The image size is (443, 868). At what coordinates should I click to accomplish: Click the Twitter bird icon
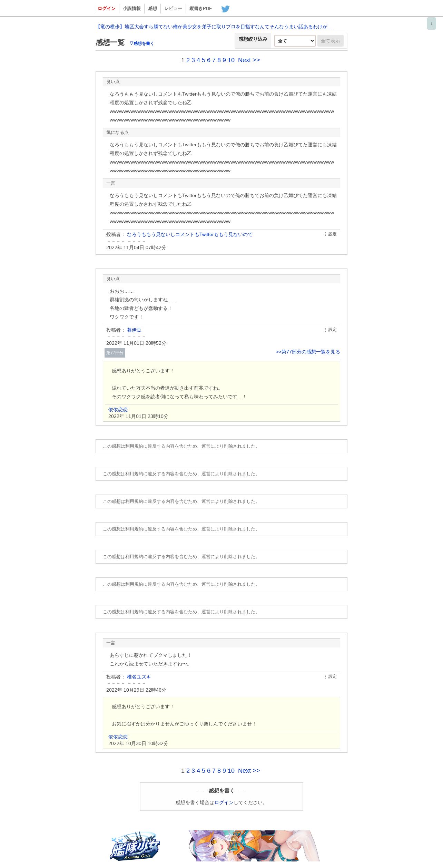click(x=225, y=9)
